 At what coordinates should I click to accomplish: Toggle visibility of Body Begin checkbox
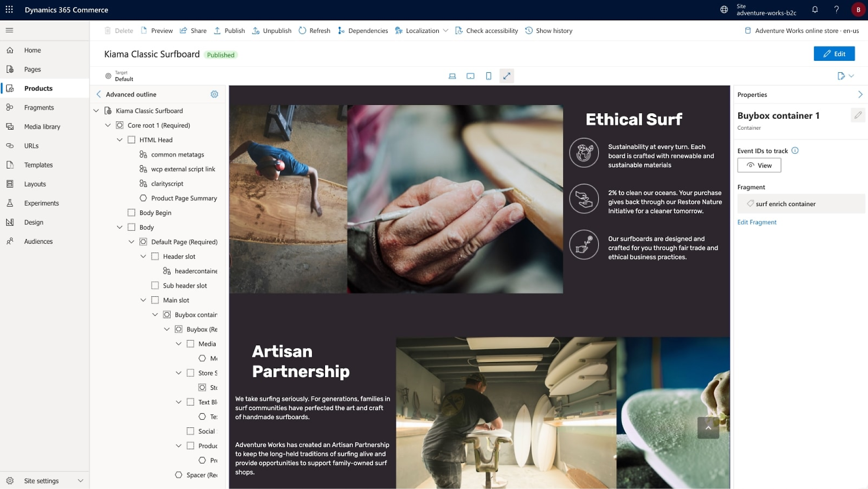coord(131,212)
